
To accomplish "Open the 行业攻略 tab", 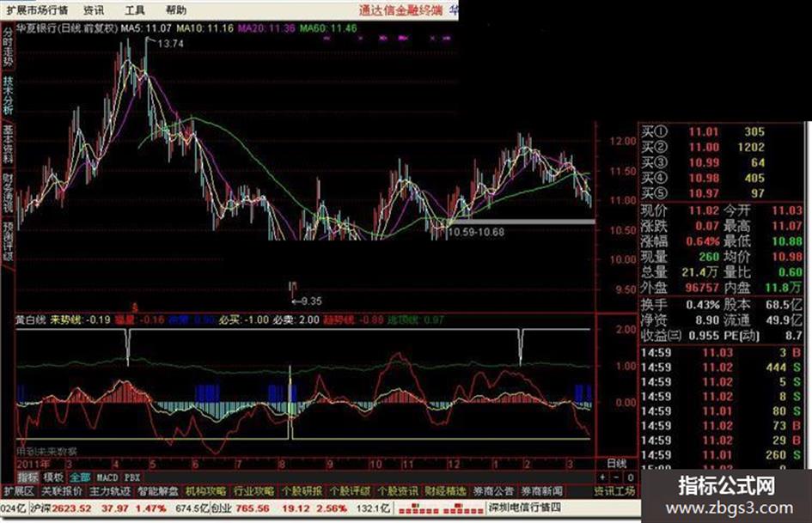I will coord(253,491).
